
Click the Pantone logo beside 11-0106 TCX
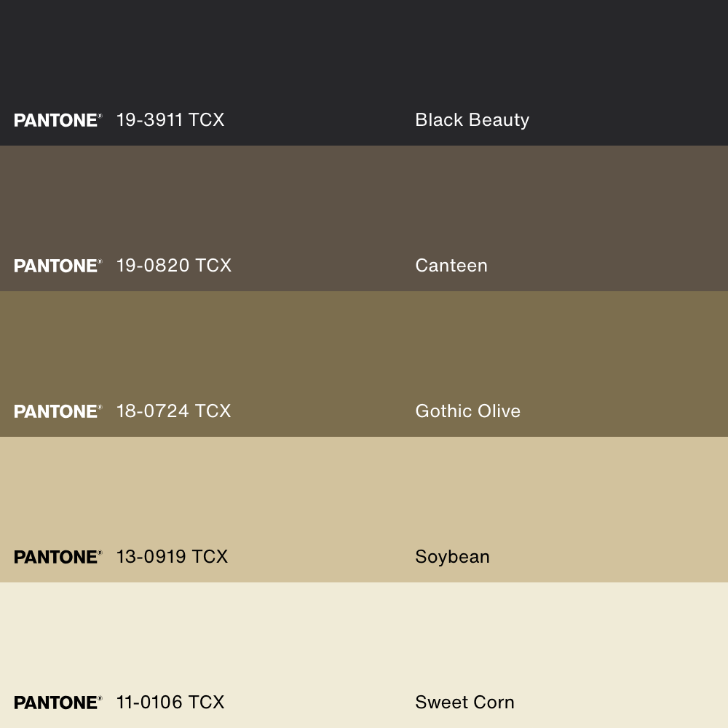point(58,703)
